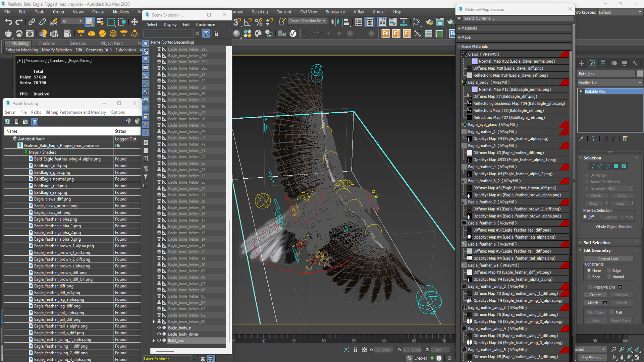This screenshot has height=362, width=644.
Task: Open Paths menu in Asset Tracking
Action: [36, 112]
